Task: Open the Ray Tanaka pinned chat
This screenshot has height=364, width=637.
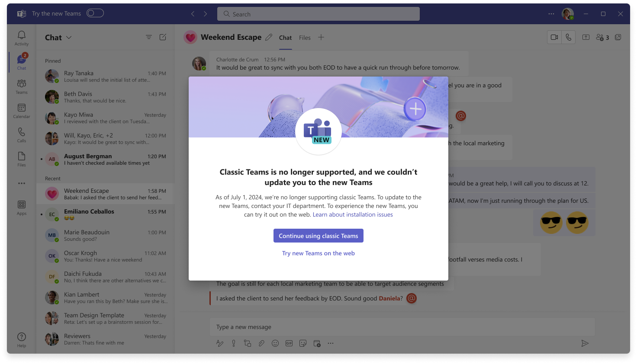Action: 106,77
